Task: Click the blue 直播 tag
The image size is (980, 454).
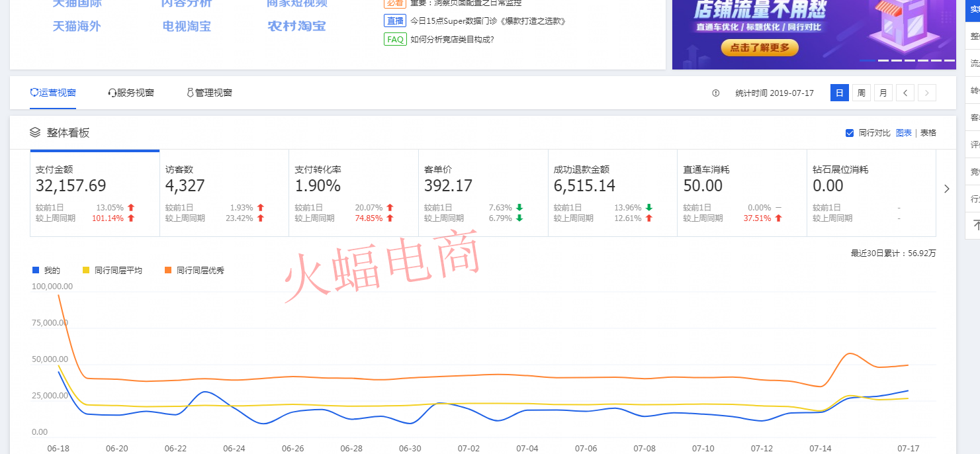Action: pos(395,21)
